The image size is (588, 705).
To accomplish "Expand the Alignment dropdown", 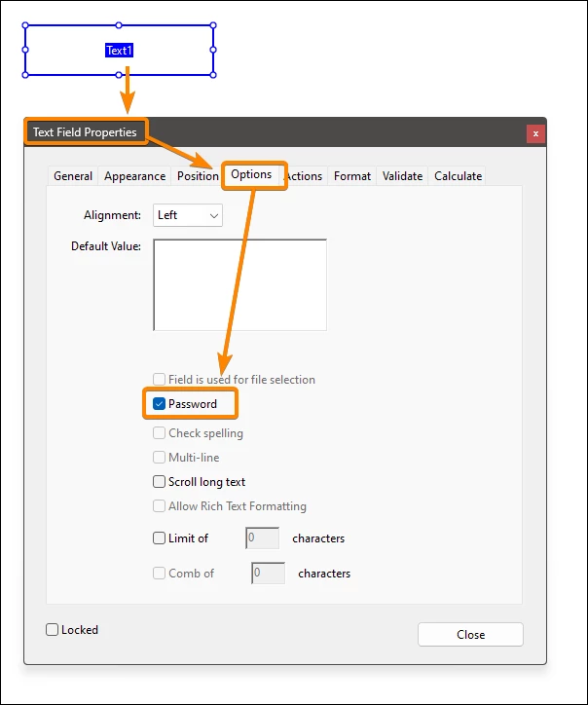I will click(x=188, y=215).
